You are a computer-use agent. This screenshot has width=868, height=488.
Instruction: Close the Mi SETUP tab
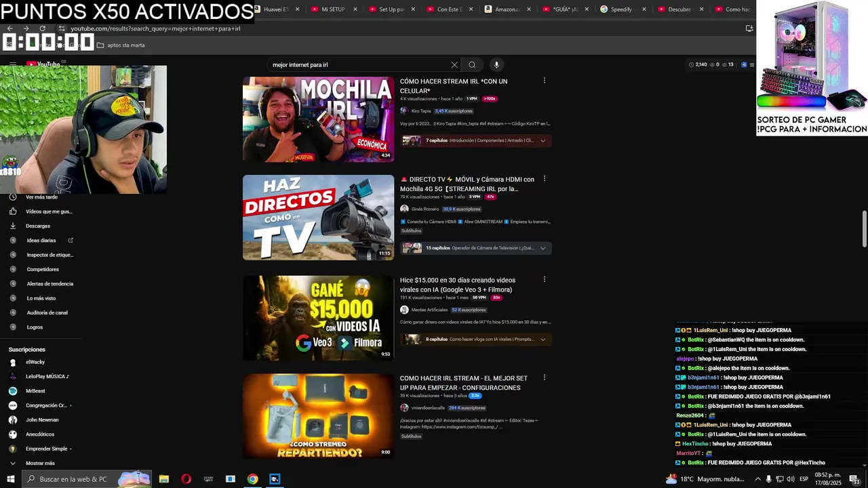pos(355,9)
